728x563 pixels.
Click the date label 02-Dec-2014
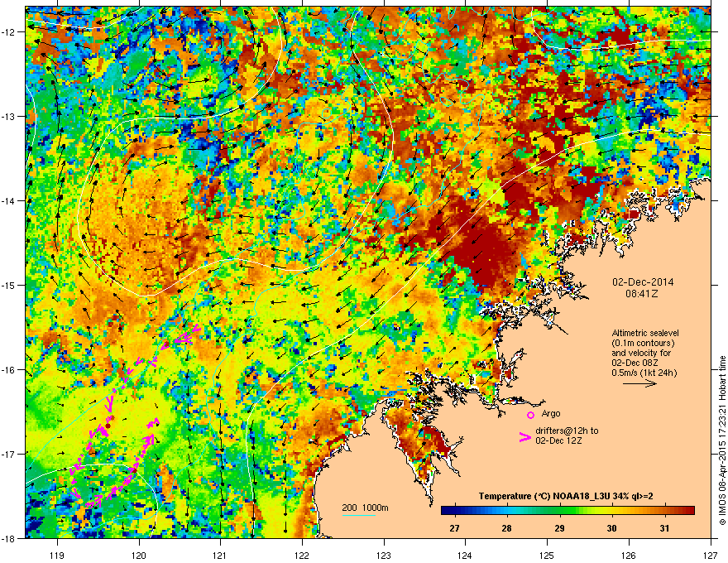[x=643, y=282]
